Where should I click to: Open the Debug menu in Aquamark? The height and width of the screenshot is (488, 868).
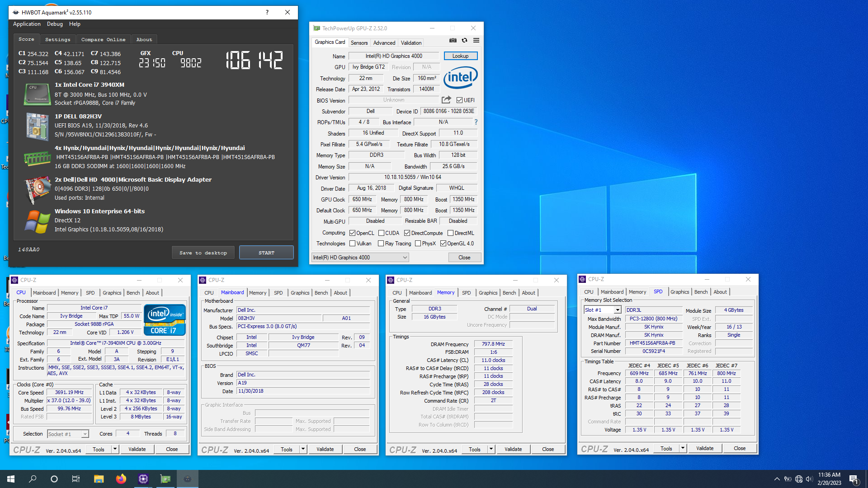click(x=55, y=24)
